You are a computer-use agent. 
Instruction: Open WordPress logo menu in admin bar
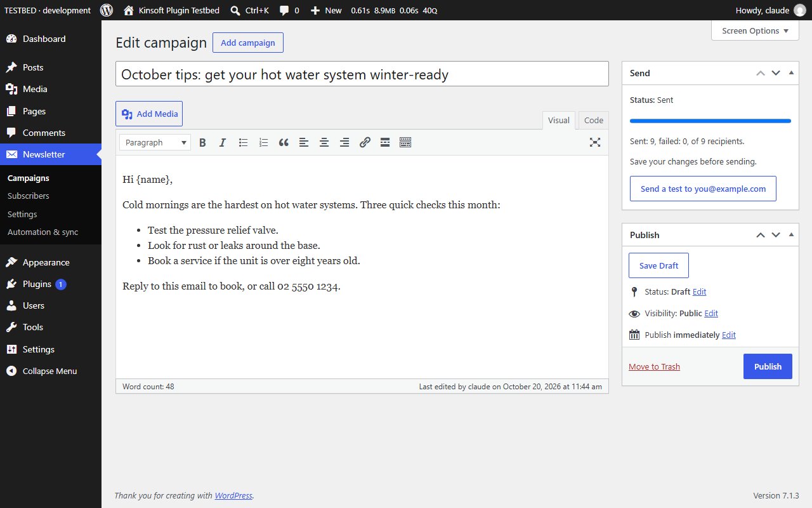107,10
